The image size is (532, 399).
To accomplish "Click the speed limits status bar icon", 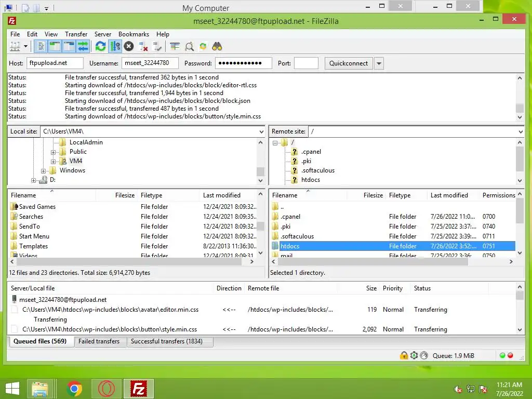I will coord(424,355).
